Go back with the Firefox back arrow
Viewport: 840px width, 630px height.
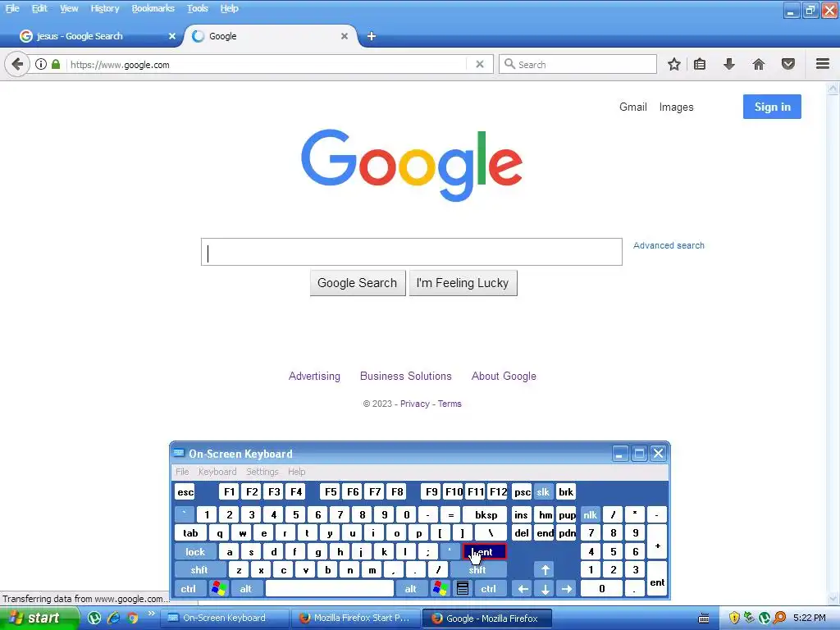point(17,64)
